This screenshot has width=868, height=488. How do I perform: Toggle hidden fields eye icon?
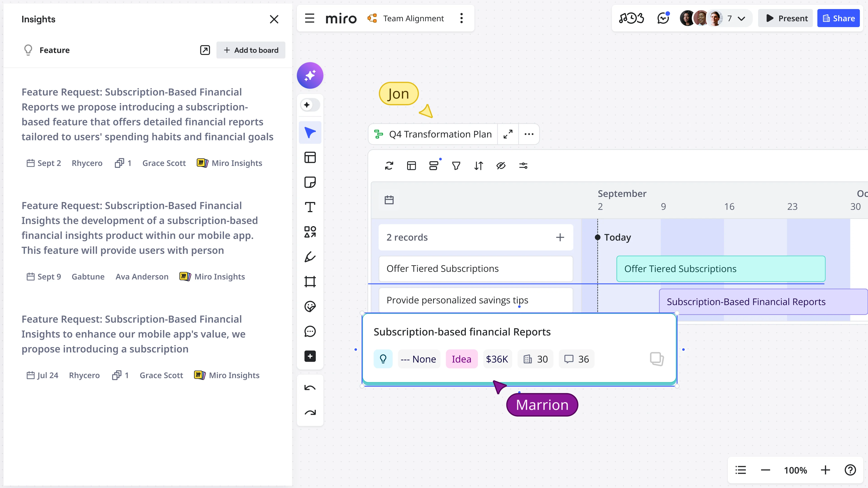[x=501, y=166]
